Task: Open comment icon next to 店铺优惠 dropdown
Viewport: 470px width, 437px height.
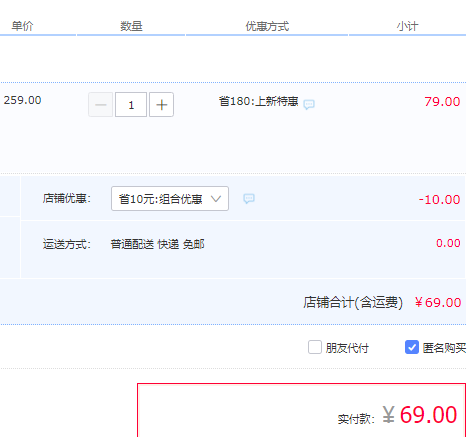Action: 249,199
